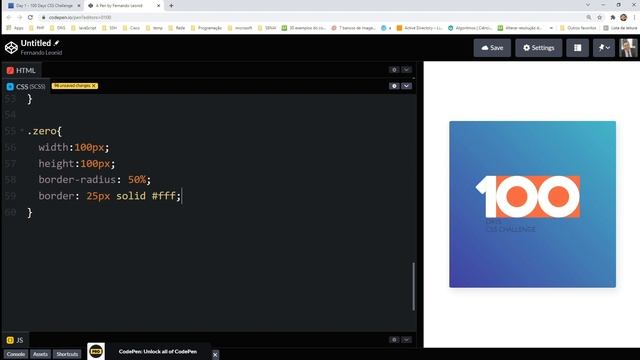
Task: Open the tab search chevron in Chrome
Action: click(x=588, y=5)
